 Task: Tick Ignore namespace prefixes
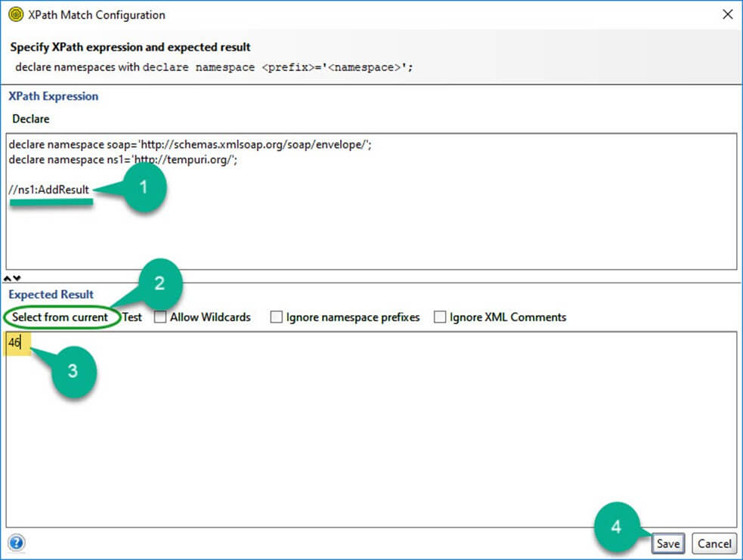pyautogui.click(x=277, y=317)
